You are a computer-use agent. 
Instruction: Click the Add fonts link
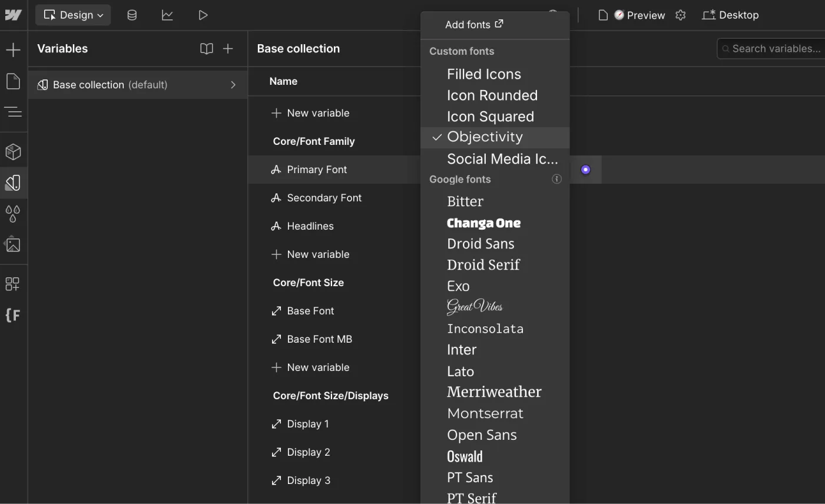[473, 24]
